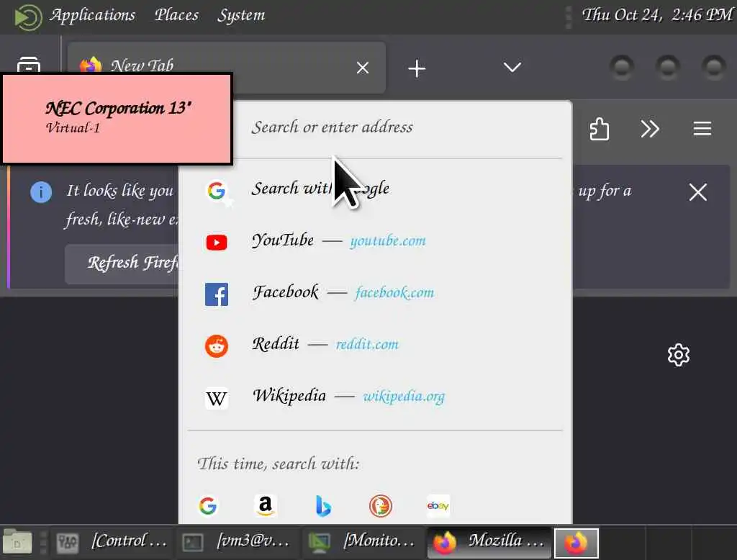The height and width of the screenshot is (560, 737).
Task: Open the Extensions puzzle-piece icon
Action: point(600,129)
